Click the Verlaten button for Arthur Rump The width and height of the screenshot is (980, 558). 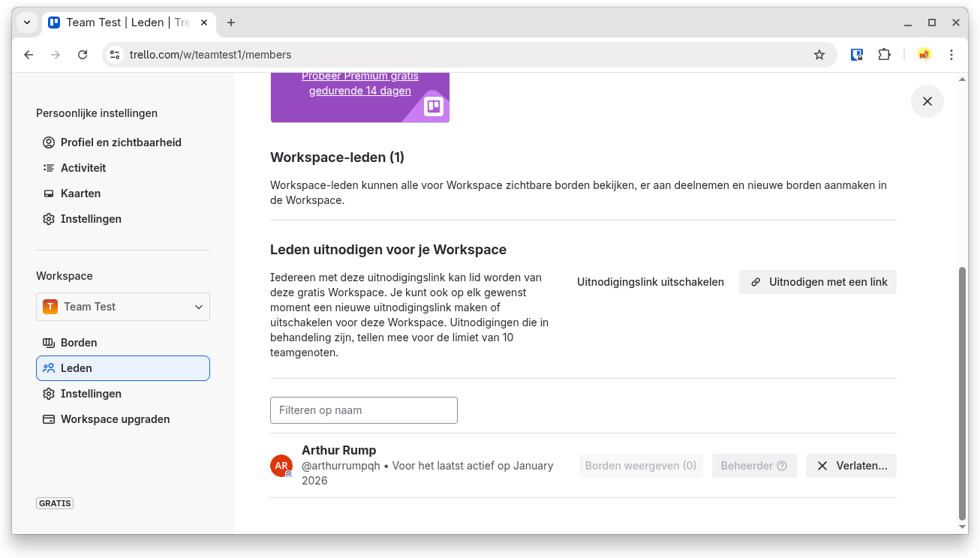[x=851, y=466]
